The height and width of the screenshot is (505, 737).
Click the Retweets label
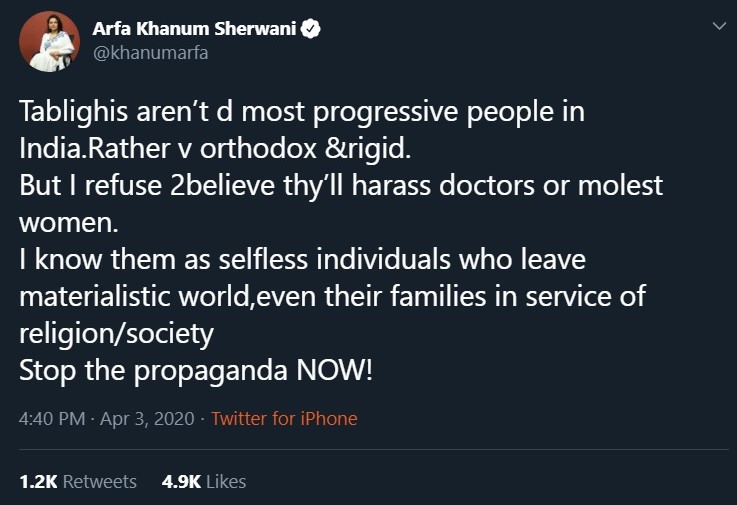tap(99, 481)
